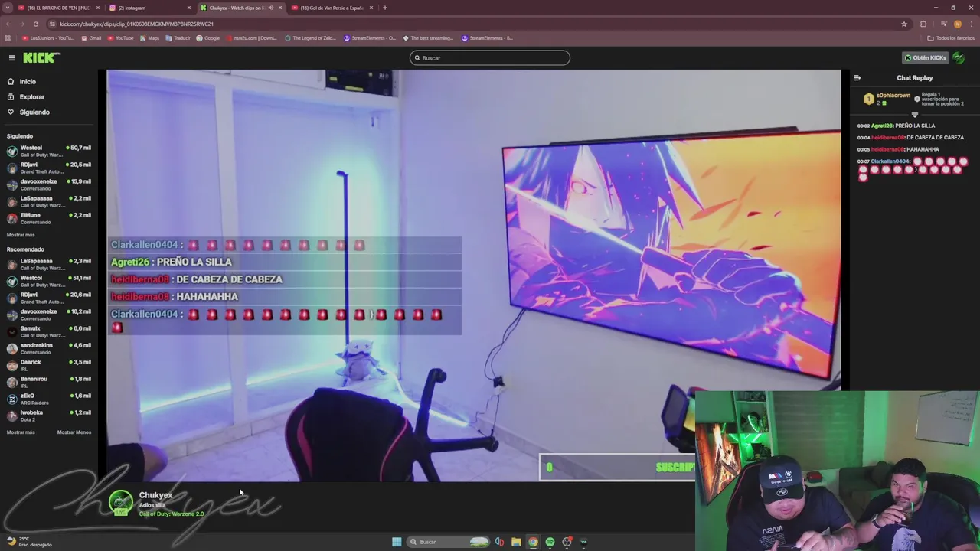Screen dimensions: 980x551
Task: Click s0phiacrown in the gift leaderboard
Action: click(x=893, y=96)
